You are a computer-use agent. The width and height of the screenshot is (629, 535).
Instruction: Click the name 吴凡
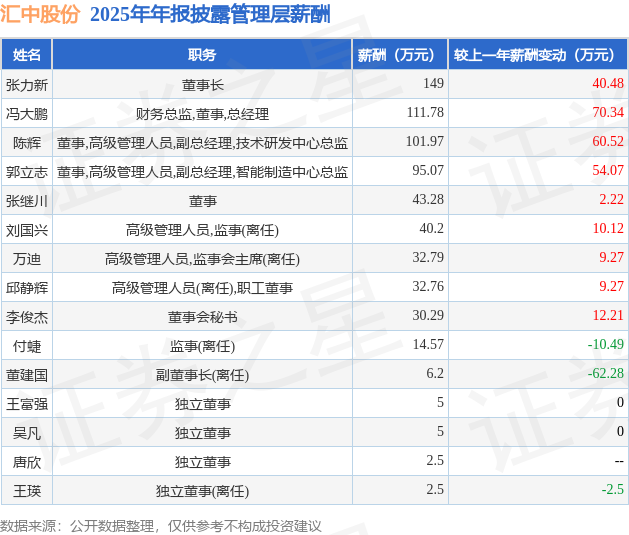point(27,433)
